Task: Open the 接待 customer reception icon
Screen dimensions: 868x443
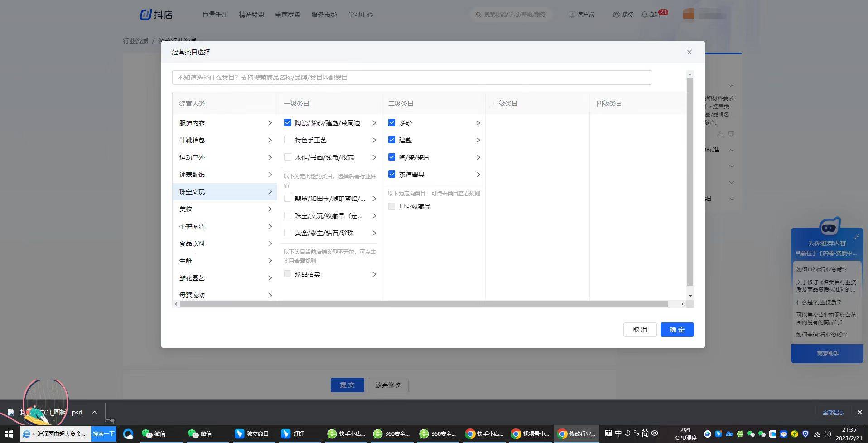Action: 615,14
